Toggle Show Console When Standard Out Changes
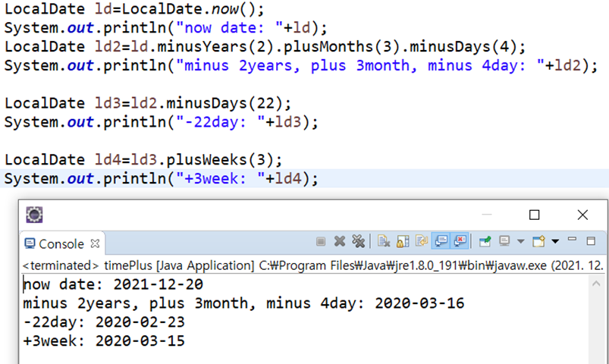This screenshot has width=609, height=364. pos(441,241)
